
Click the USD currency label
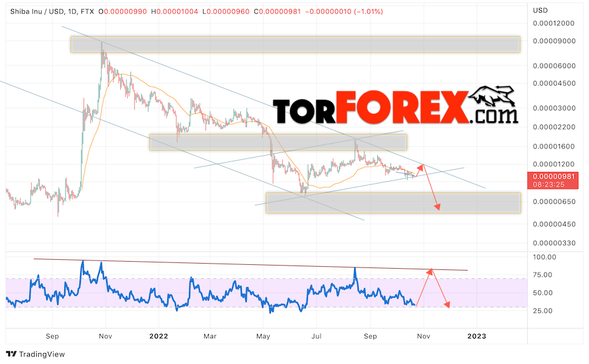click(540, 11)
